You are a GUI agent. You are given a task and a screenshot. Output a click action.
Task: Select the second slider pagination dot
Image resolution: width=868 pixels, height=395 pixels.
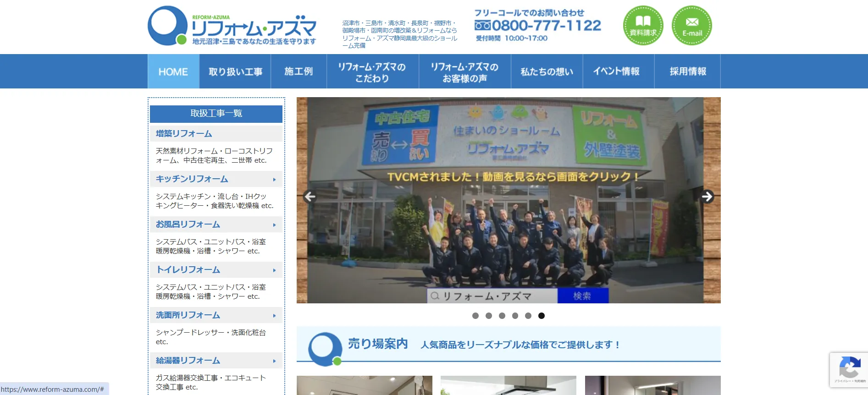(489, 316)
